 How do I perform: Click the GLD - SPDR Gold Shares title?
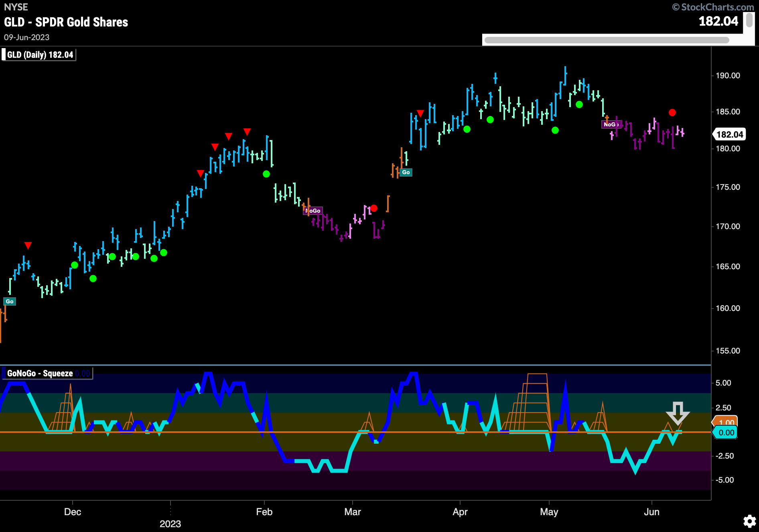click(66, 22)
